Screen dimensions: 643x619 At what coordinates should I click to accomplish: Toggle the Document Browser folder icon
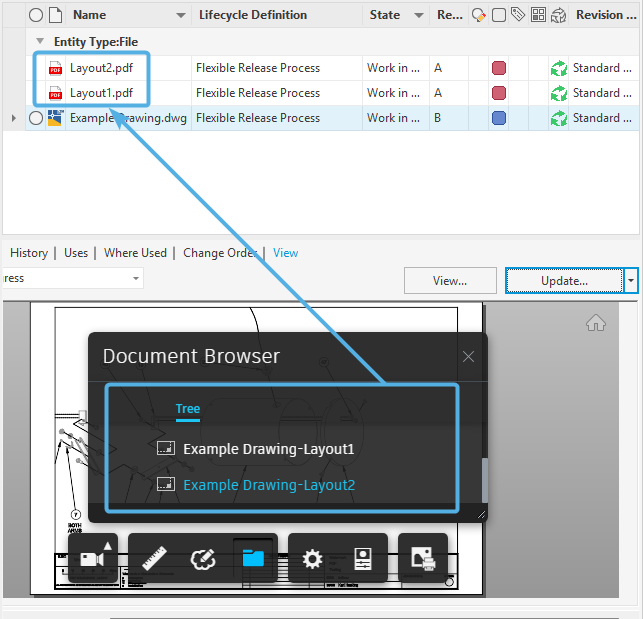pos(253,558)
